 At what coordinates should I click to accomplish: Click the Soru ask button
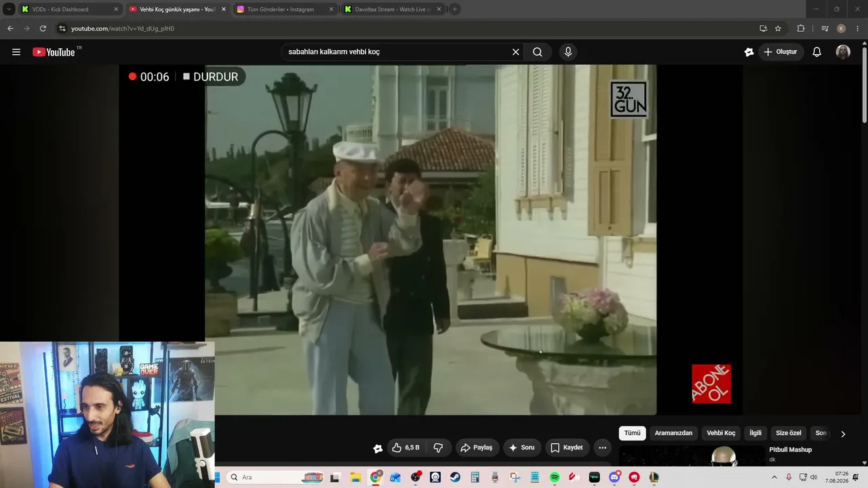click(522, 447)
